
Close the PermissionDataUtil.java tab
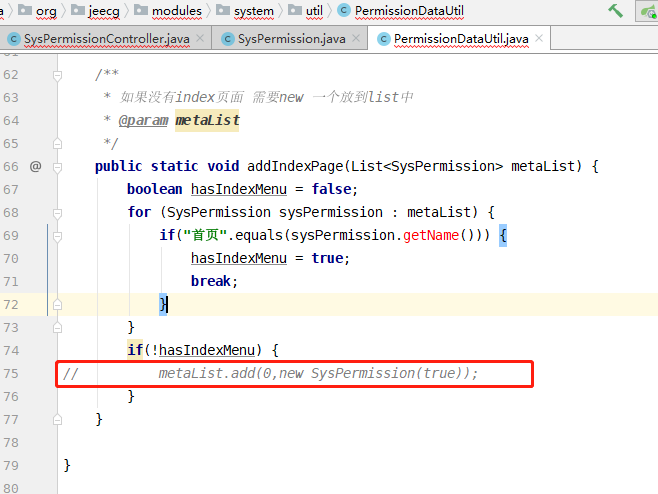tap(539, 38)
